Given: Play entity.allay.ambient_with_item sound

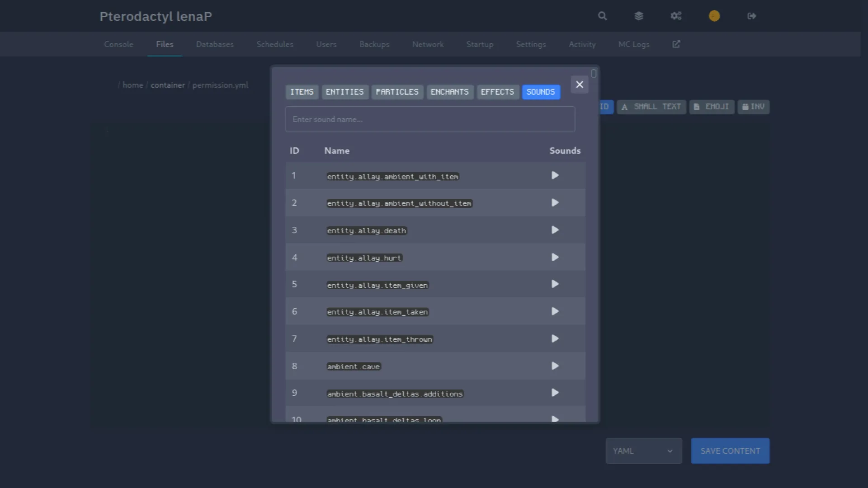Looking at the screenshot, I should [555, 175].
